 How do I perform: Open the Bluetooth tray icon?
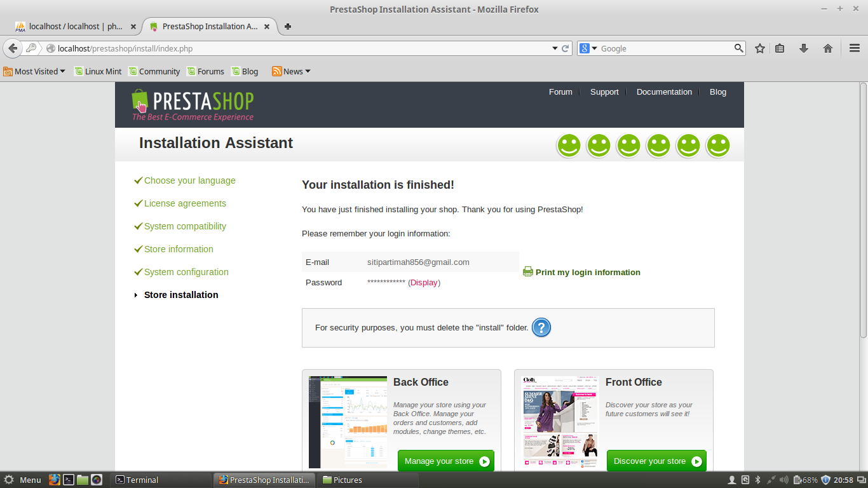tap(757, 480)
